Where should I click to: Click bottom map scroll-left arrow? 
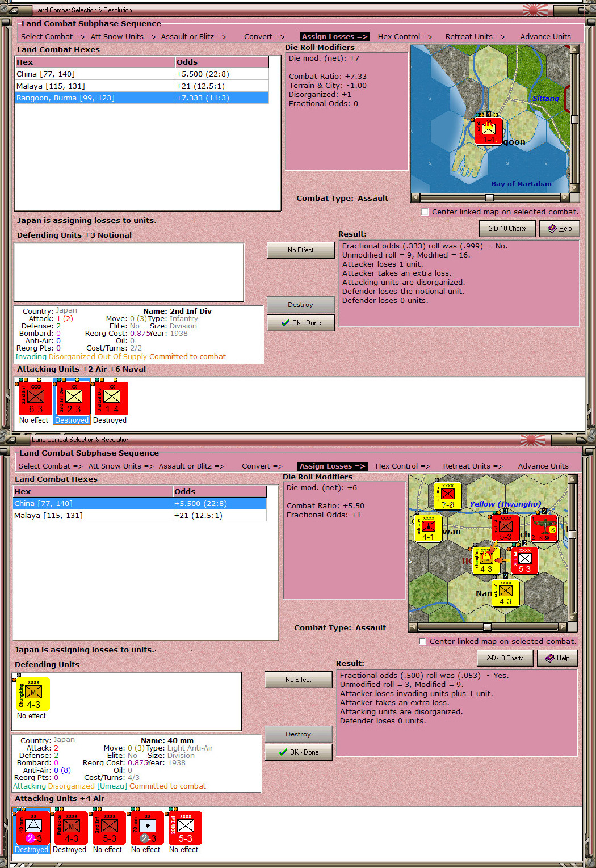pyautogui.click(x=413, y=627)
